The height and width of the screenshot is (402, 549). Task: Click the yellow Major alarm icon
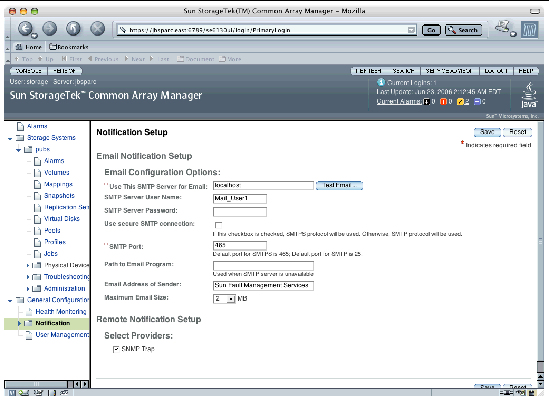460,102
